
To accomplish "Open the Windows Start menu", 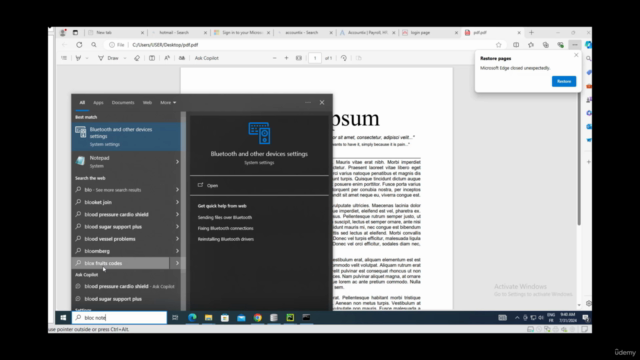I will pos(63,318).
